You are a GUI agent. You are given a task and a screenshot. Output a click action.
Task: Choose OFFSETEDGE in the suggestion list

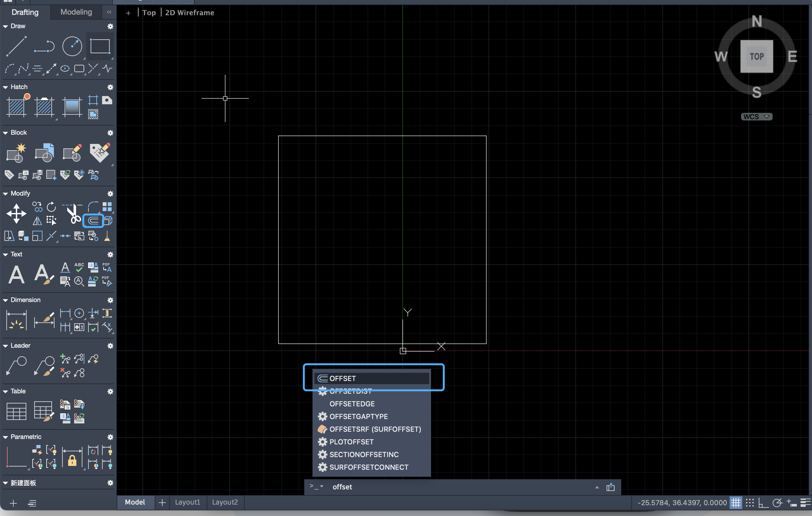pyautogui.click(x=371, y=404)
